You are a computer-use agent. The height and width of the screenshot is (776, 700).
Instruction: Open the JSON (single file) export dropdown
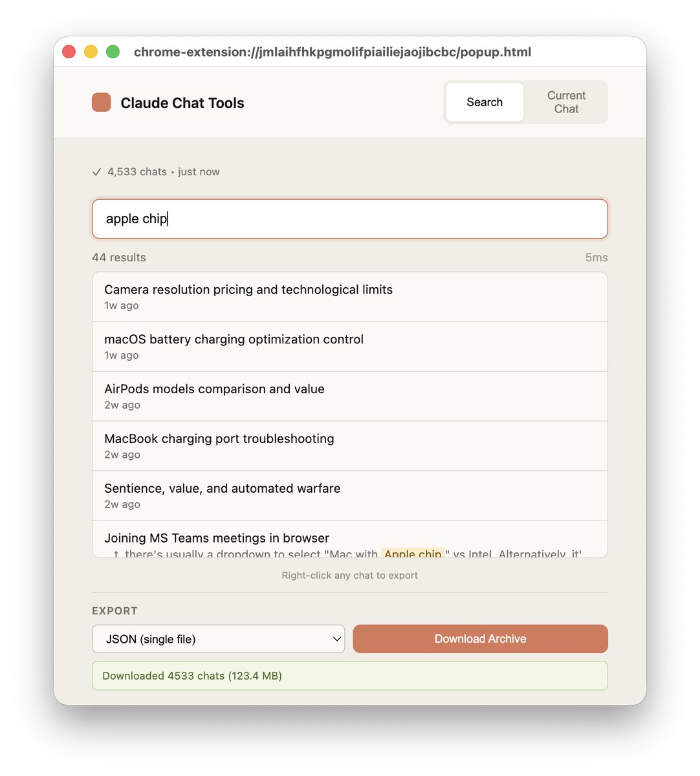218,639
